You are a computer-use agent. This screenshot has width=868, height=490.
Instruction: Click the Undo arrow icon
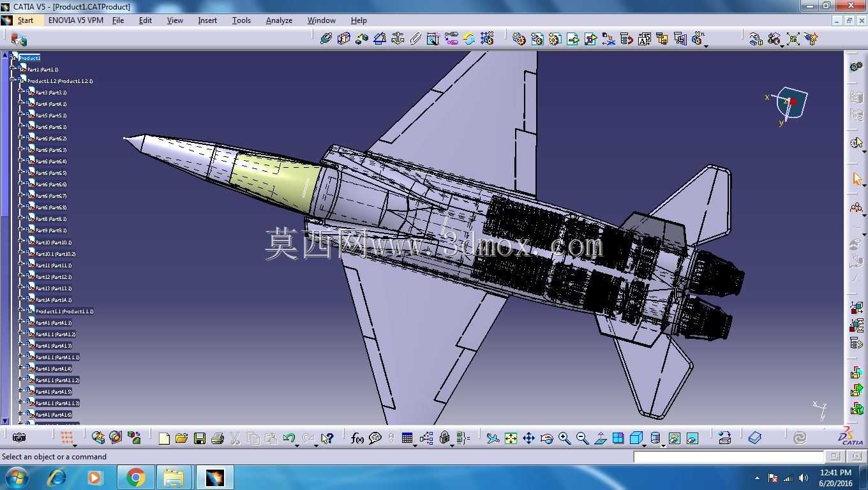[289, 438]
